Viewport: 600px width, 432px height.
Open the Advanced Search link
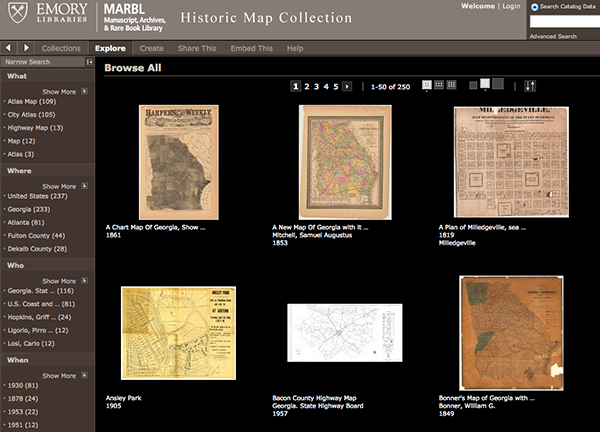point(553,36)
